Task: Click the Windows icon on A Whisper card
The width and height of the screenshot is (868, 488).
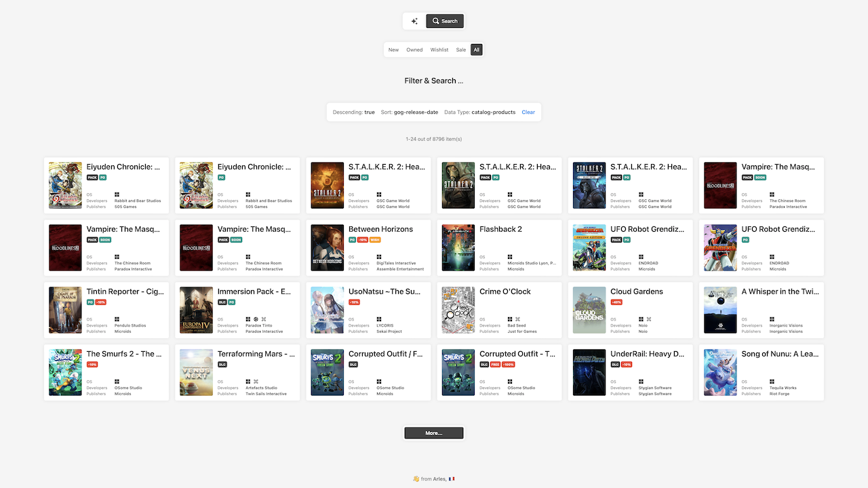Action: coord(772,320)
